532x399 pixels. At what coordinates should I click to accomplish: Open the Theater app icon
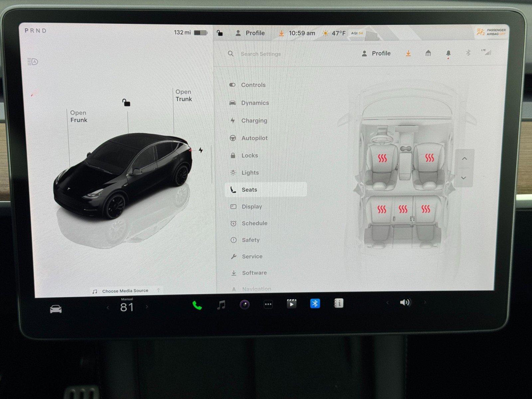coord(292,303)
